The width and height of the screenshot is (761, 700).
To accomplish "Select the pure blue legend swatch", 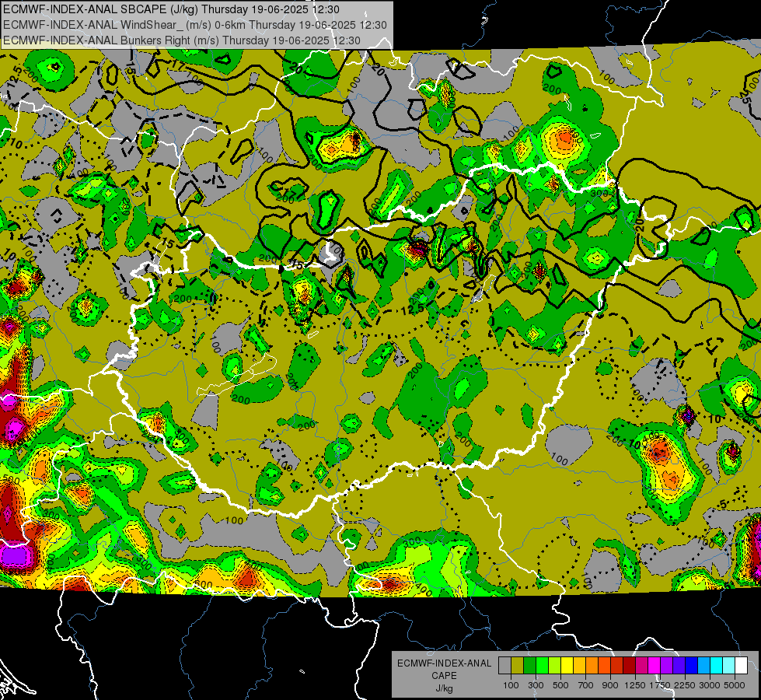I will point(691,666).
